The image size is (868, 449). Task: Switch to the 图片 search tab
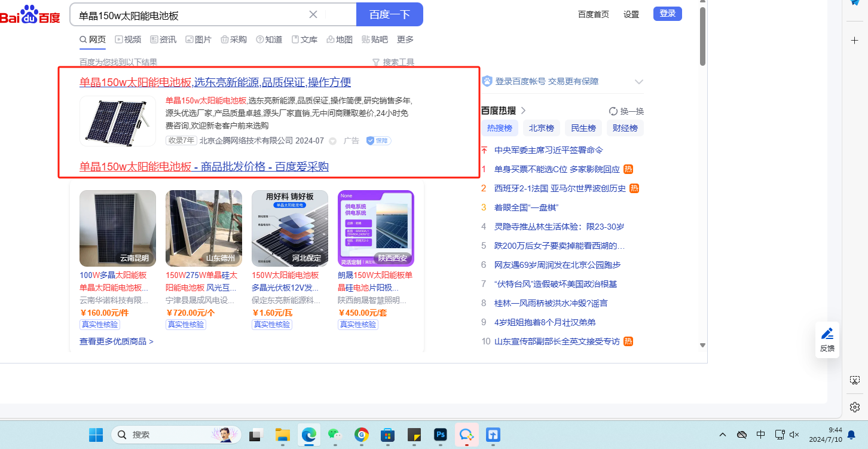(x=198, y=39)
